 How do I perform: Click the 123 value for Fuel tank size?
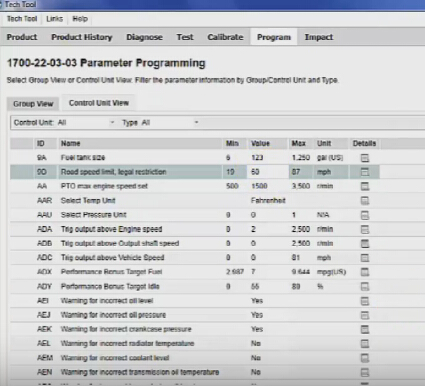click(257, 158)
